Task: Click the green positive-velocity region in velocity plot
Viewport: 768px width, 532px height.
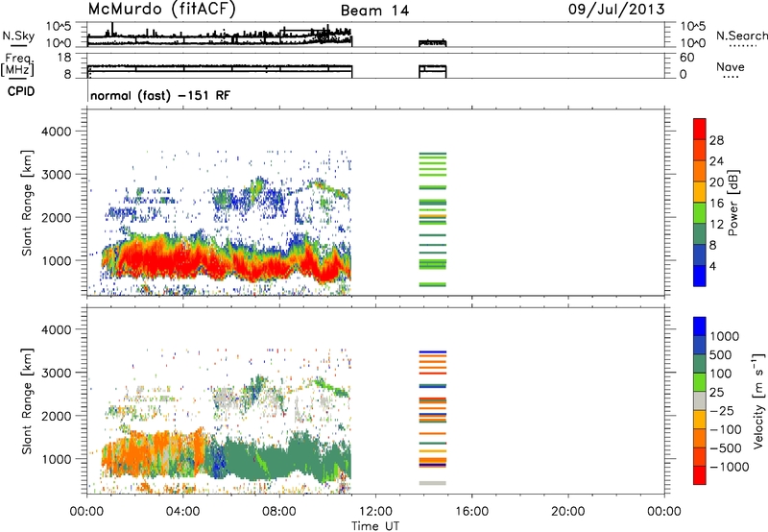Action: pos(284,455)
